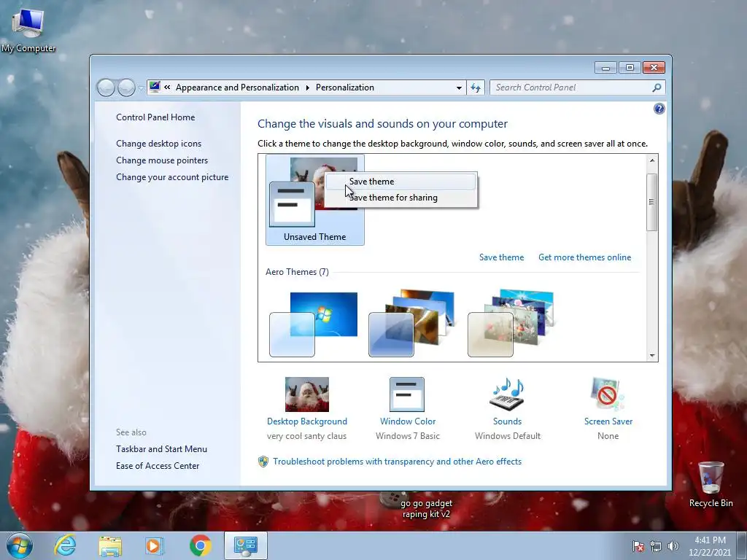Select the Windows 7 Aero theme thumbnail
This screenshot has height=560, width=747.
(x=314, y=324)
